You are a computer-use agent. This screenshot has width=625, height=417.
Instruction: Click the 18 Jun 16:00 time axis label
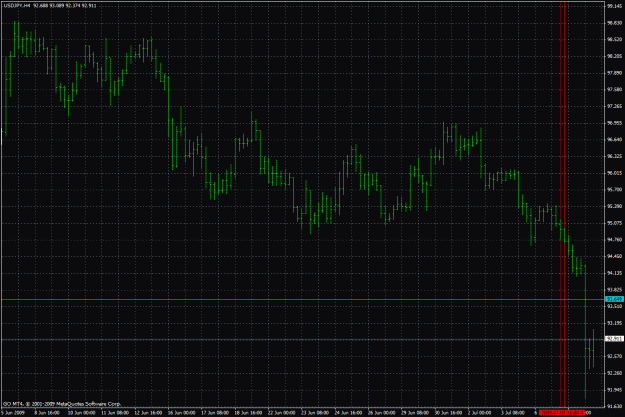(x=248, y=413)
